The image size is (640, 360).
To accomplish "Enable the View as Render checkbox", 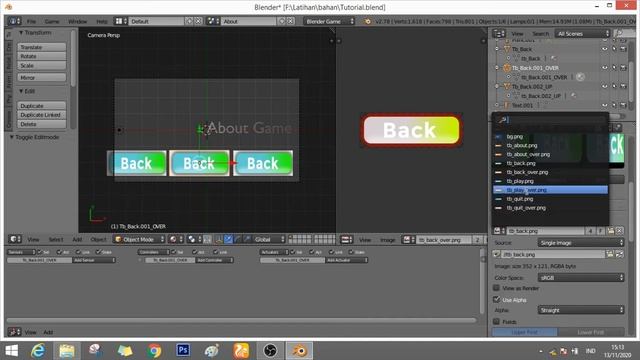I will 496,288.
